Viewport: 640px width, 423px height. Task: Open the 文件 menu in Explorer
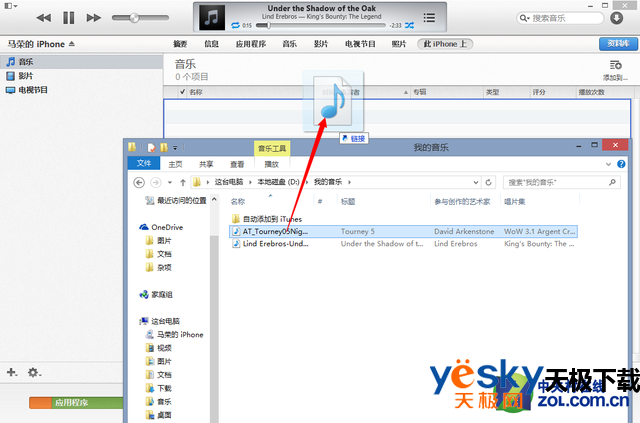(144, 163)
